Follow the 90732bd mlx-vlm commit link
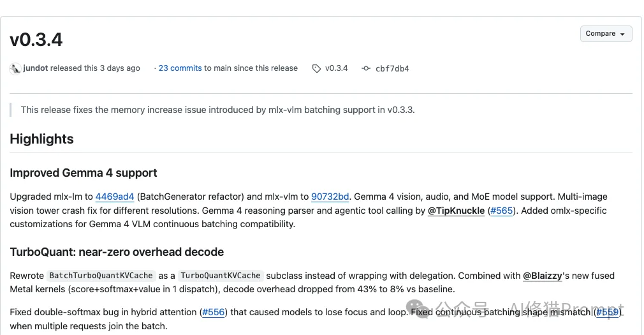Image resolution: width=644 pixels, height=335 pixels. coord(330,197)
